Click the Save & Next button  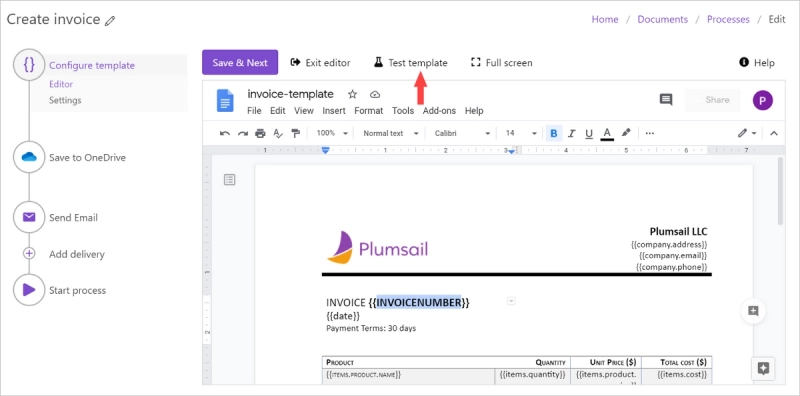240,62
